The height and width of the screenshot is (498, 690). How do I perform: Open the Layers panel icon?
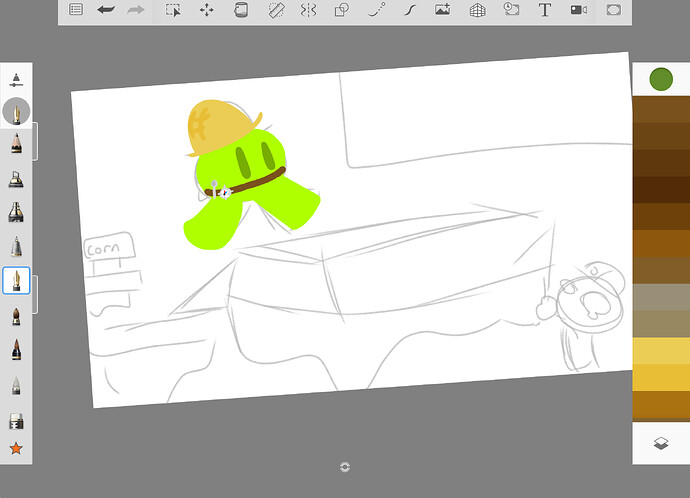coord(660,443)
